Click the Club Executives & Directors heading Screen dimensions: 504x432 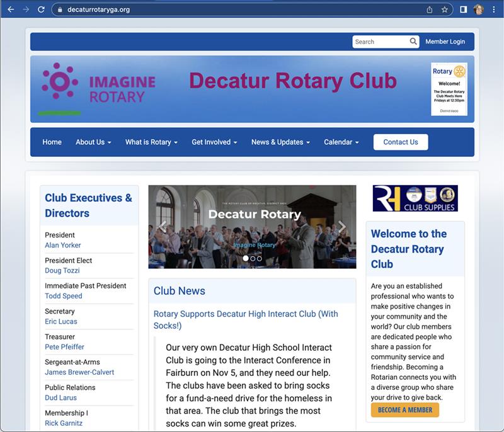click(88, 205)
